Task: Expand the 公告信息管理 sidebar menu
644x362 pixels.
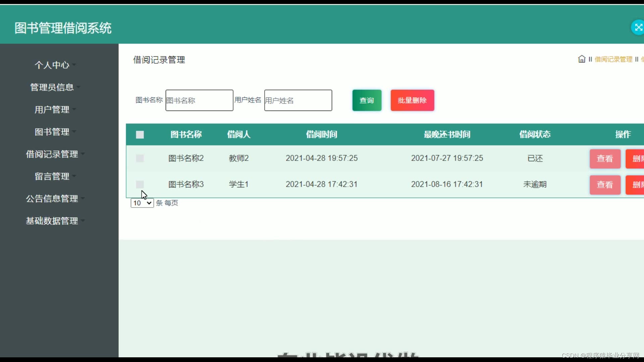Action: (x=52, y=199)
